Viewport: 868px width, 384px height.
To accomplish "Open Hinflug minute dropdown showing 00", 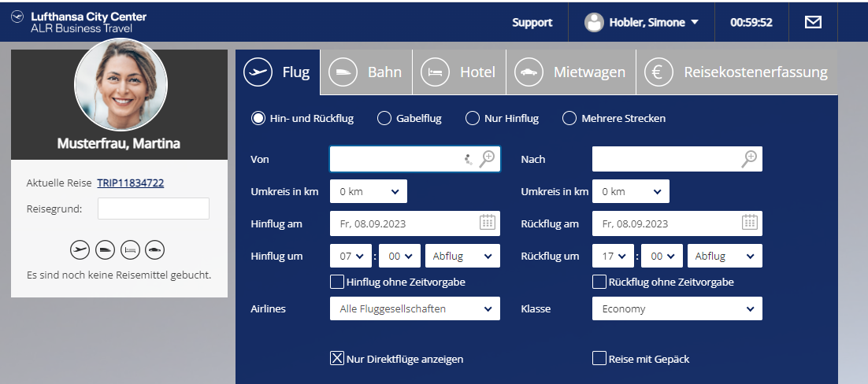I will (x=399, y=257).
